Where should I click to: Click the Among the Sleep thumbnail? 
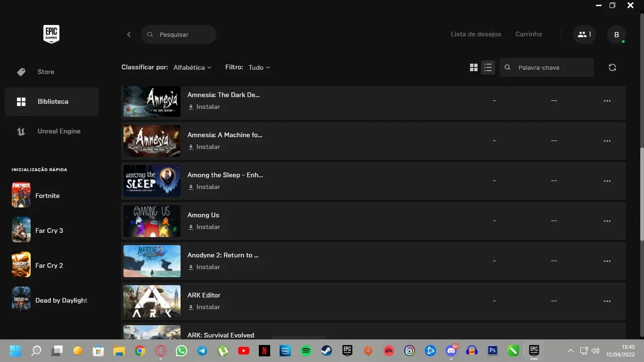(x=152, y=181)
